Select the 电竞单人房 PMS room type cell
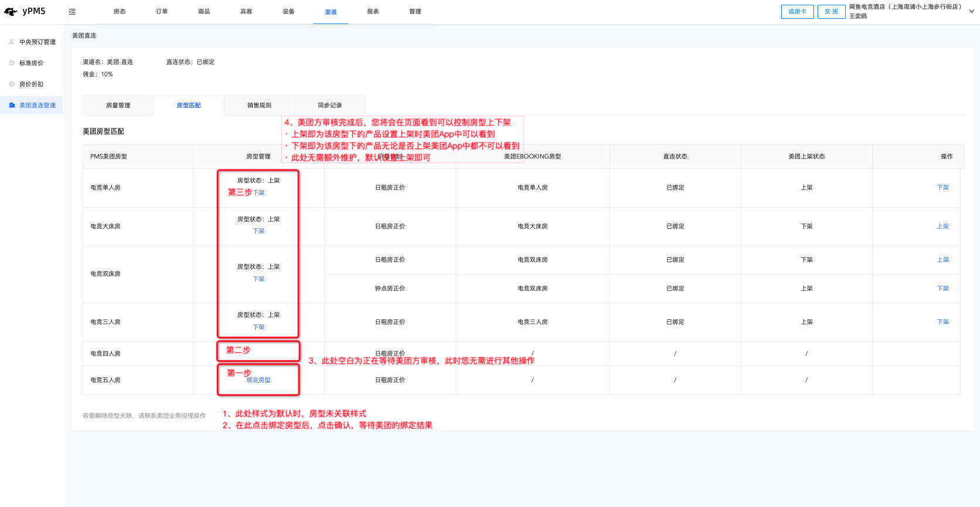The width and height of the screenshot is (980, 507). coord(138,188)
